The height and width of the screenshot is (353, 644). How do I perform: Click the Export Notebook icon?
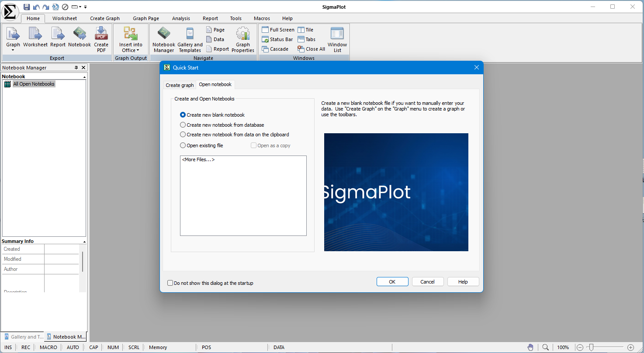tap(80, 37)
